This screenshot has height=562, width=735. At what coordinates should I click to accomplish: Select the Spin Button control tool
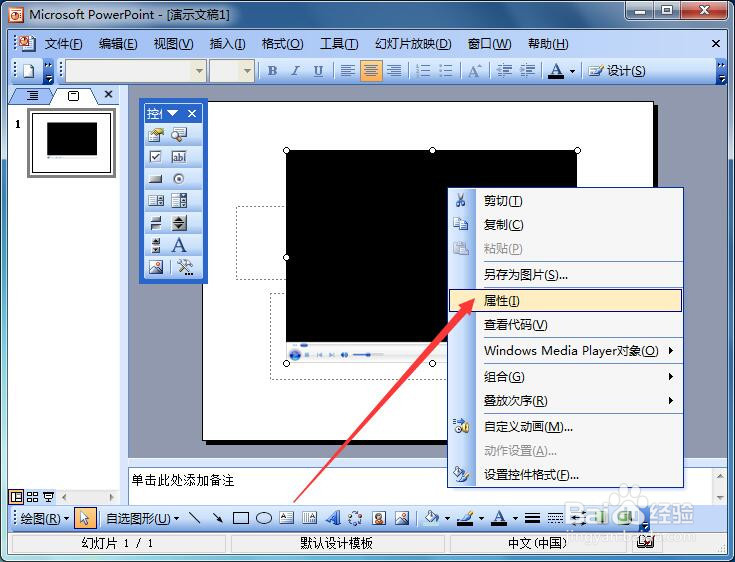[179, 223]
